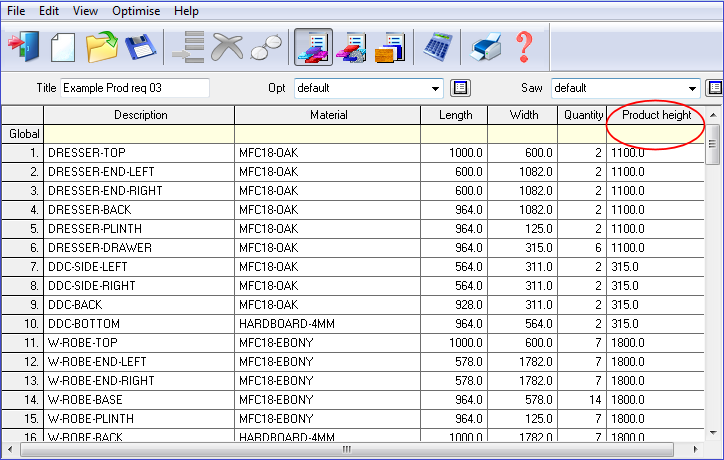Open help with question mark icon
The image size is (724, 460).
pos(524,46)
